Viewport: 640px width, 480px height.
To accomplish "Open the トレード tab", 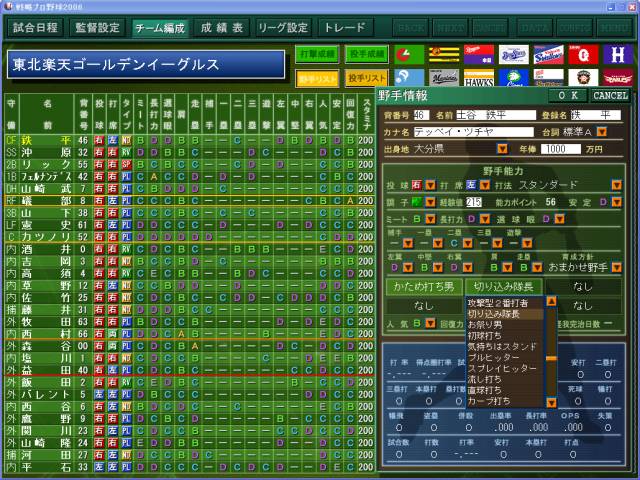I will click(345, 28).
